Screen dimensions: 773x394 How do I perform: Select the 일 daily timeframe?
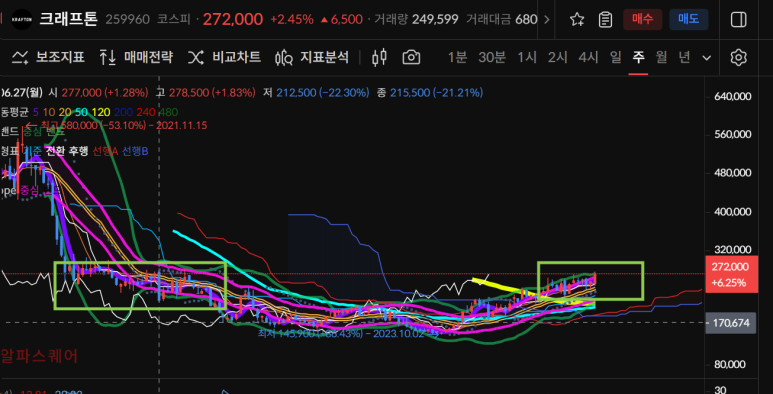[616, 57]
